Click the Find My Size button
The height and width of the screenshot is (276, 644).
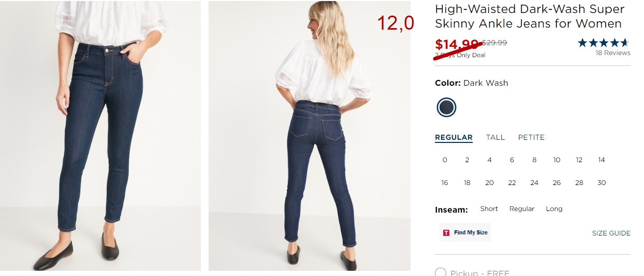tap(465, 232)
